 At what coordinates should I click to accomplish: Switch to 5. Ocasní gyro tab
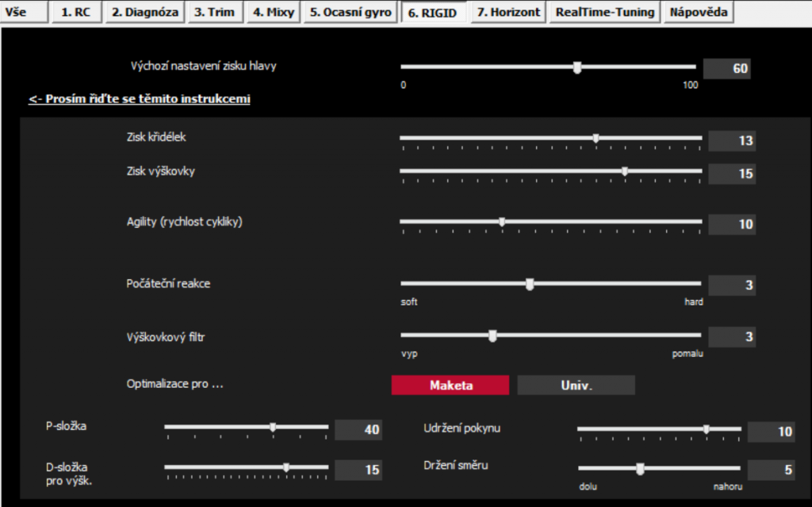350,12
